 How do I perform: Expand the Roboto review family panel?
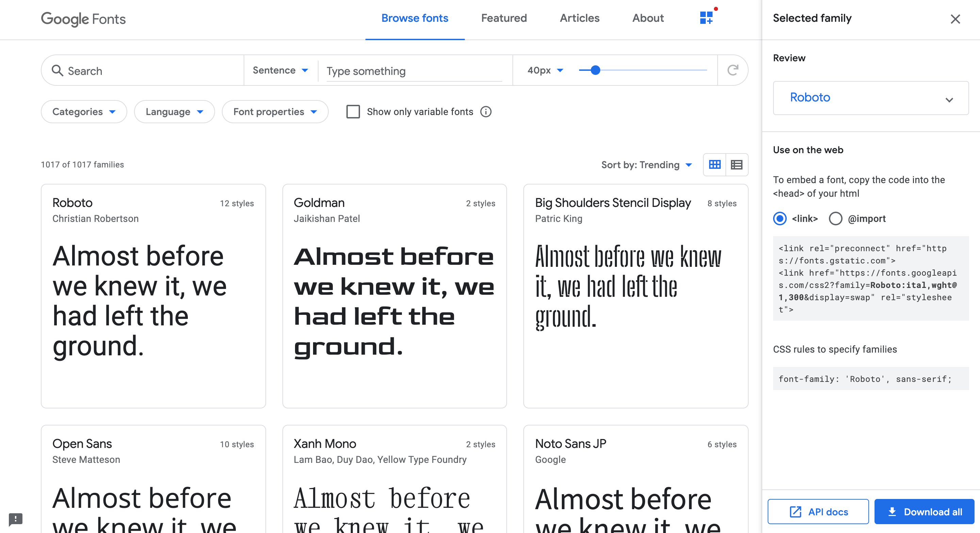tap(871, 98)
